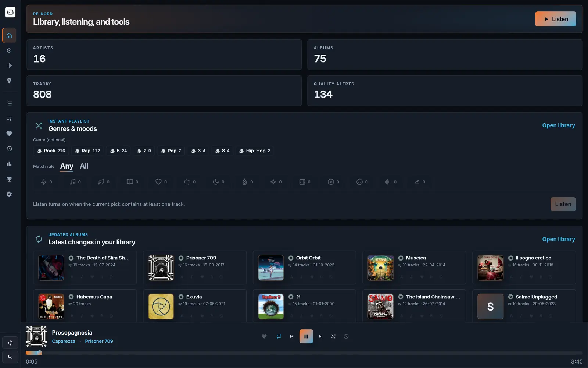
Task: Open the waveform icon in sidebar
Action: [x=9, y=66]
